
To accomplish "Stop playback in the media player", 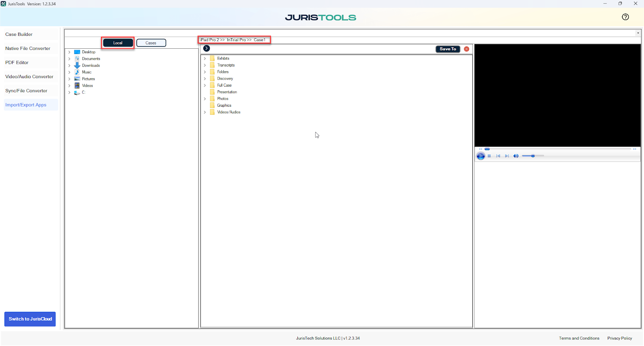I will (x=489, y=156).
